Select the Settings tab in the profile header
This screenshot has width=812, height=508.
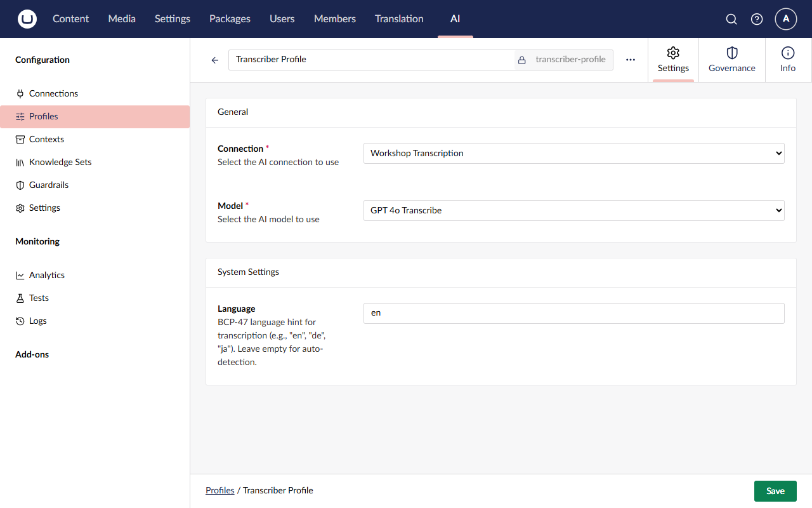pyautogui.click(x=673, y=60)
